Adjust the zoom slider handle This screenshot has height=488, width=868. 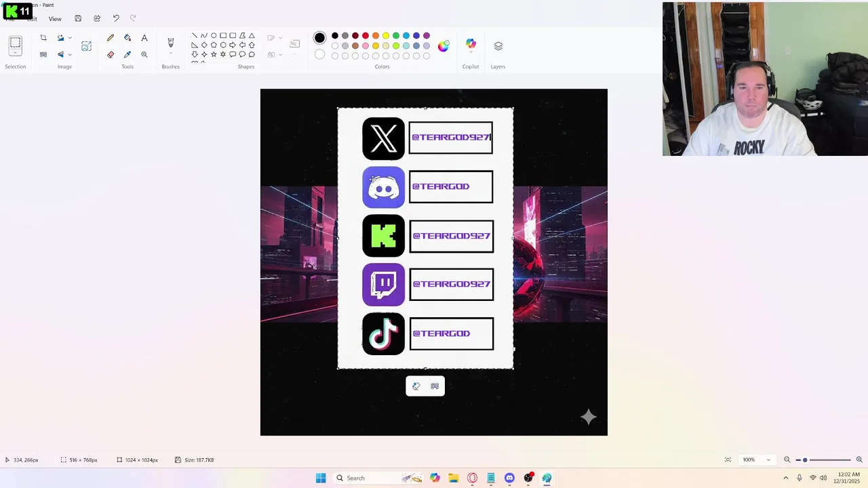(805, 460)
